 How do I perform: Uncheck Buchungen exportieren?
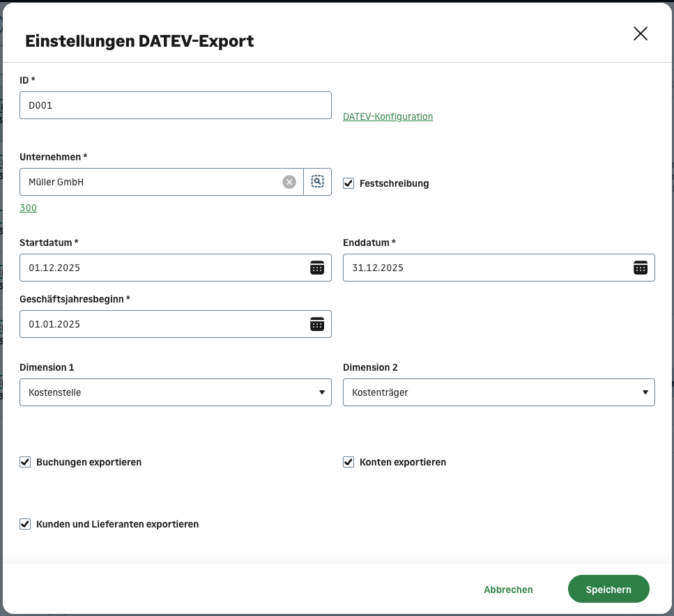click(x=25, y=462)
